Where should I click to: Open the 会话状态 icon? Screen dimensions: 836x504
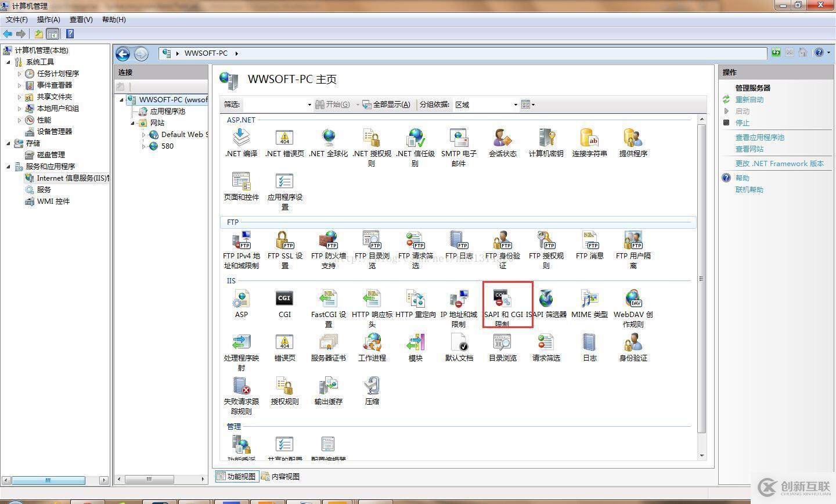point(502,142)
